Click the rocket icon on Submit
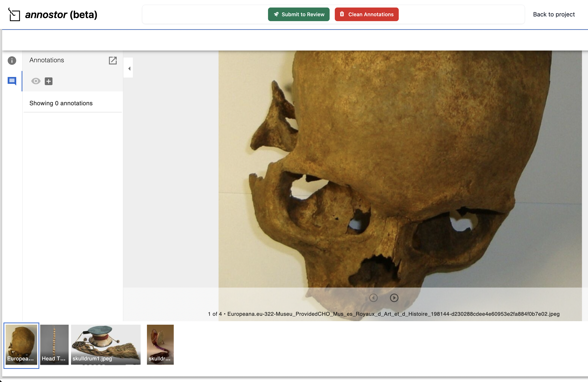 coord(276,14)
